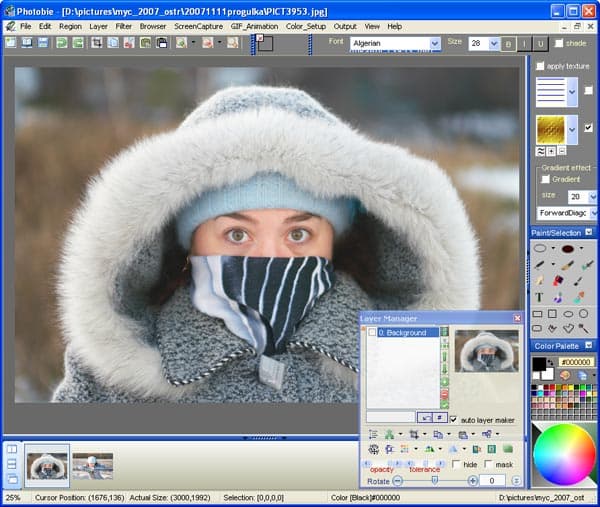Screen dimensions: 600x507
Task: Expand the ForwardDiagonal gradient direction dropdown
Action: [593, 213]
